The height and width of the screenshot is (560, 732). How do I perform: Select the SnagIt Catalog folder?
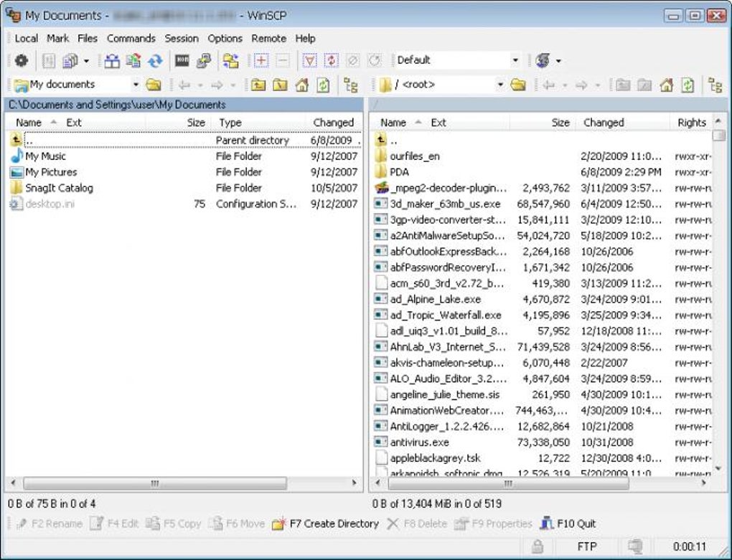(60, 188)
